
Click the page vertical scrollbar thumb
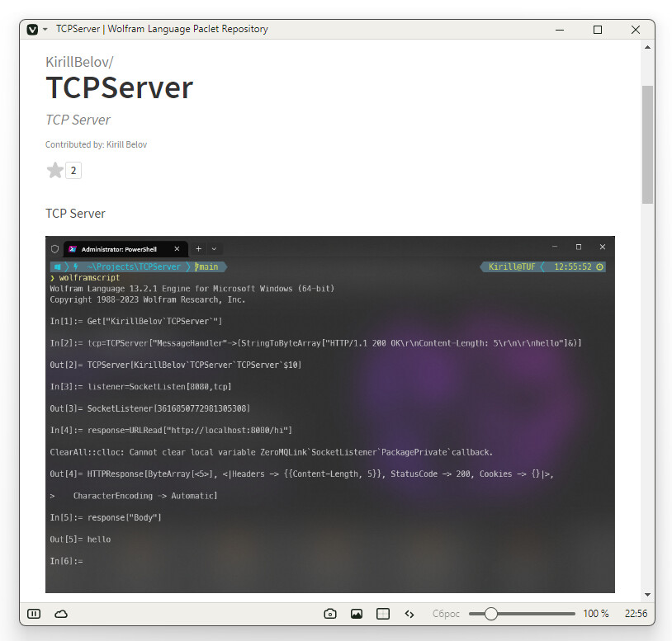[x=647, y=144]
